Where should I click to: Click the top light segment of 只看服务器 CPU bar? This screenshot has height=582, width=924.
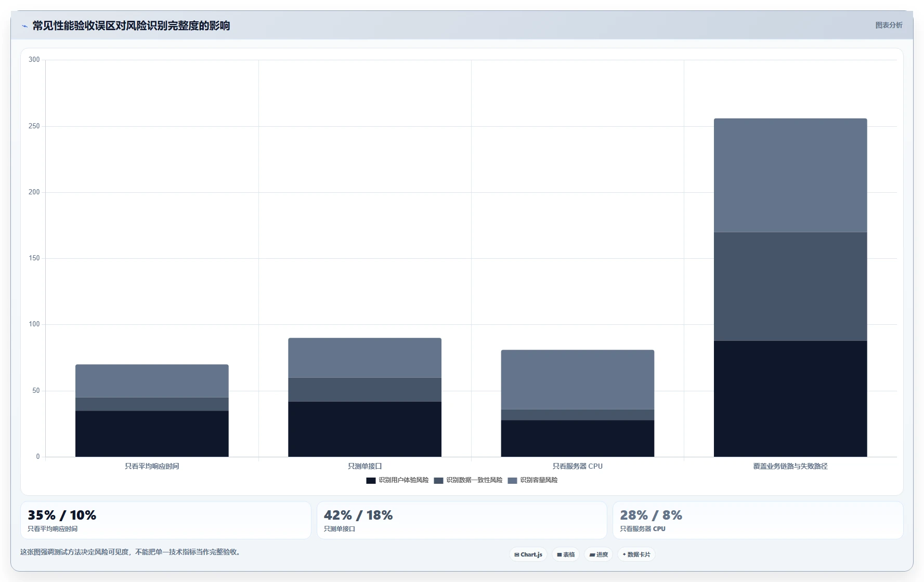(578, 380)
